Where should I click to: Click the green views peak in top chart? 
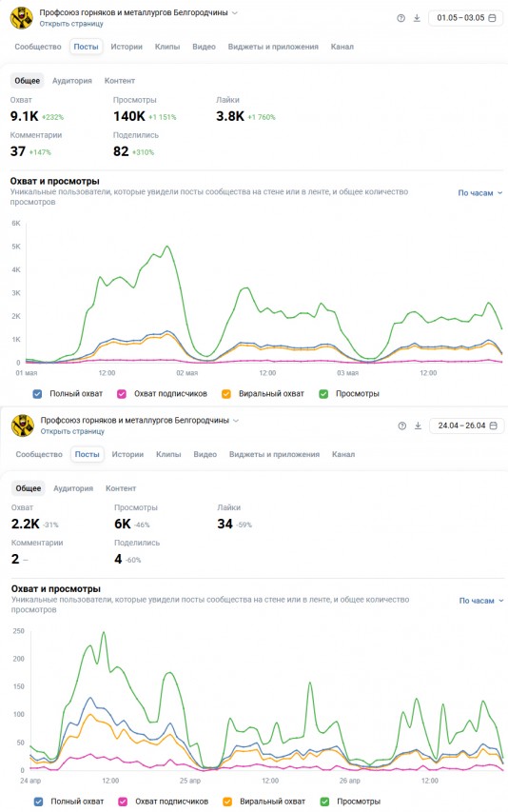coord(166,246)
